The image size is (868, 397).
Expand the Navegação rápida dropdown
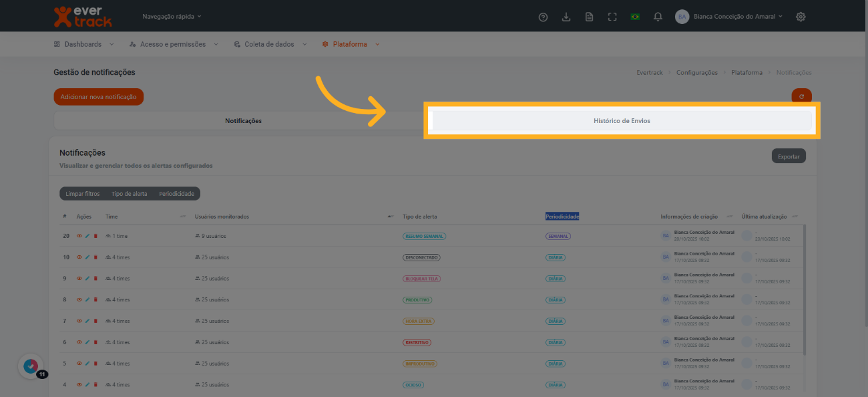pyautogui.click(x=172, y=16)
